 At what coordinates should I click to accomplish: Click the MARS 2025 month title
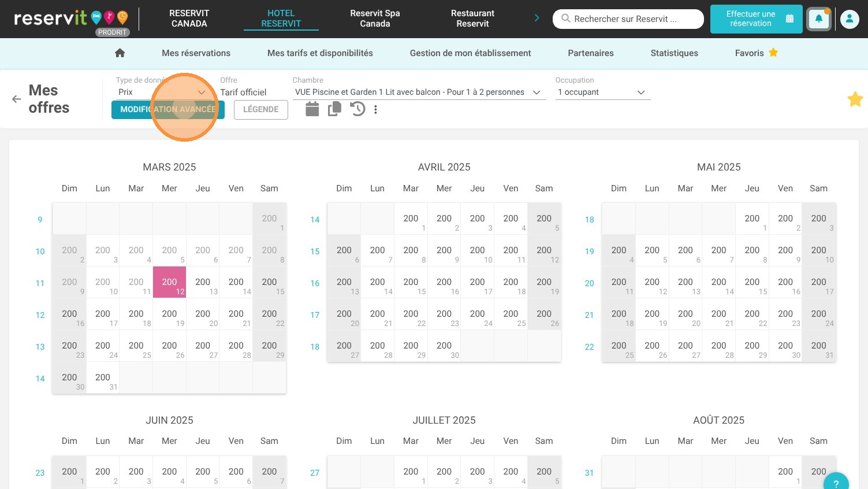(169, 167)
